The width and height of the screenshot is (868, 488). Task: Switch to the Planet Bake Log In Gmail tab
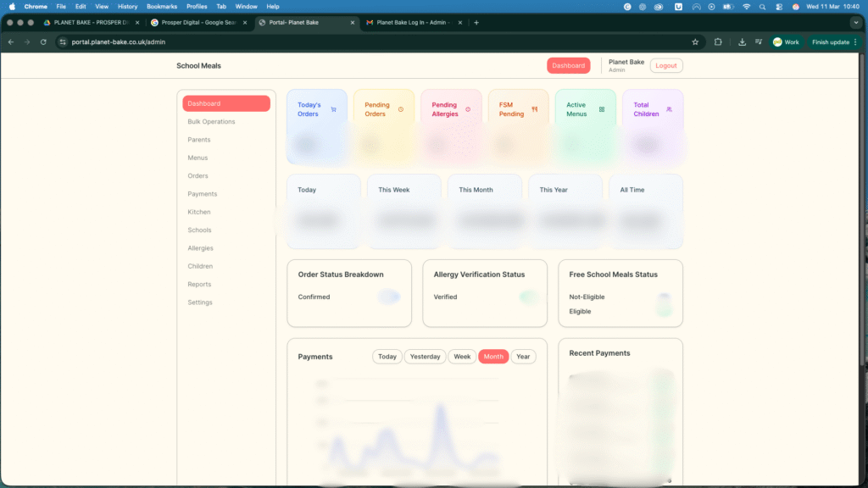[411, 22]
